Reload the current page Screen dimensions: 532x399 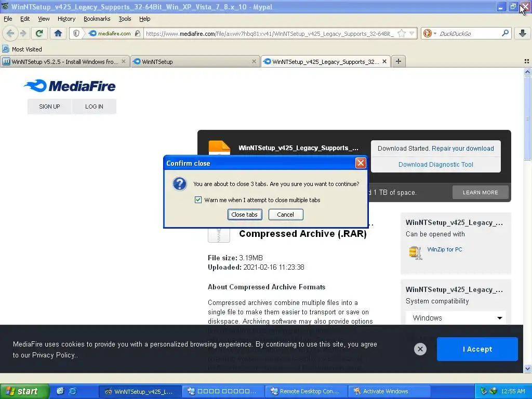(x=39, y=33)
